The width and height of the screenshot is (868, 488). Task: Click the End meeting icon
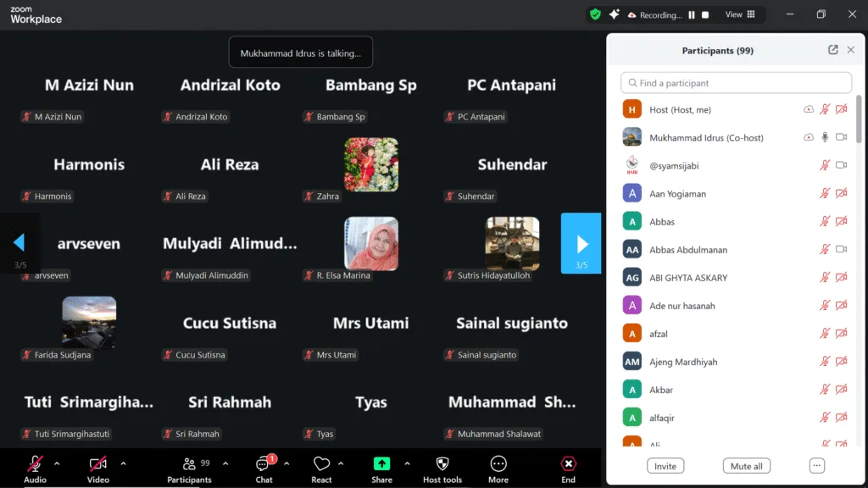[568, 464]
